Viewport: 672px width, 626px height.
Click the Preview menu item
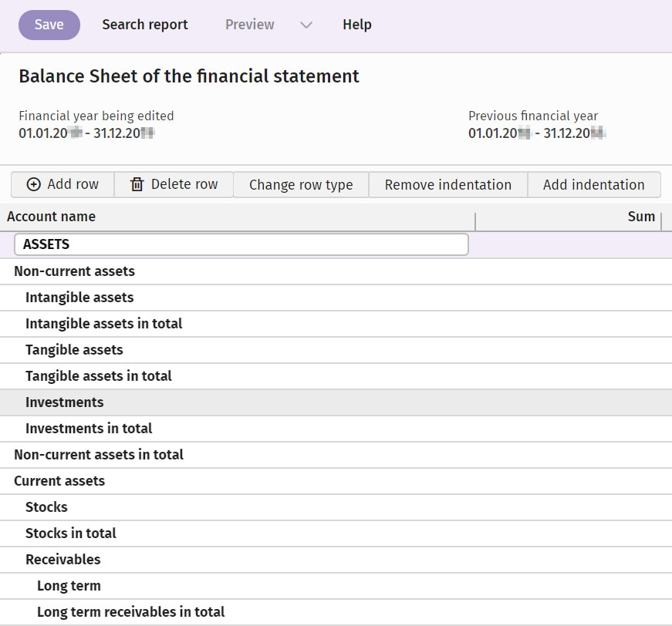[x=249, y=25]
